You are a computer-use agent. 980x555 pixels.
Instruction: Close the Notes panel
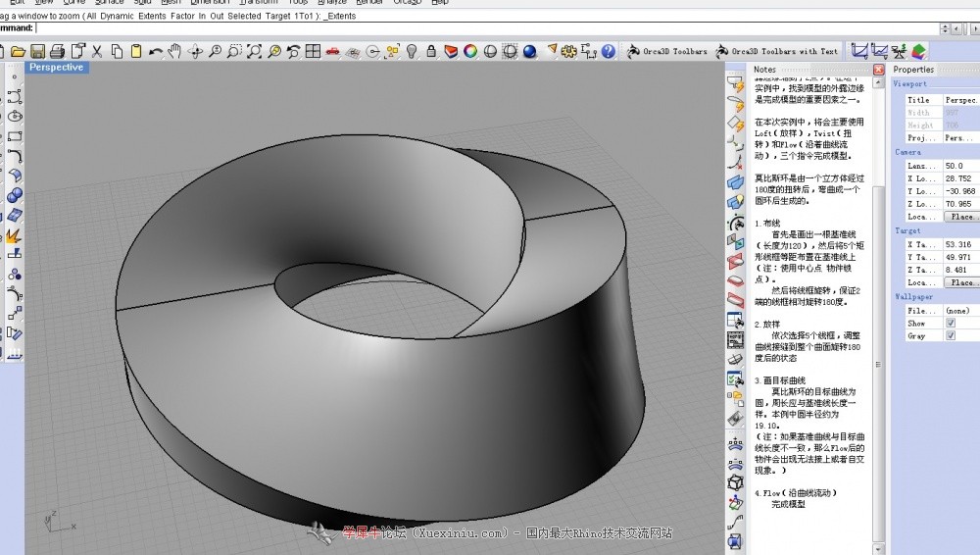(878, 70)
